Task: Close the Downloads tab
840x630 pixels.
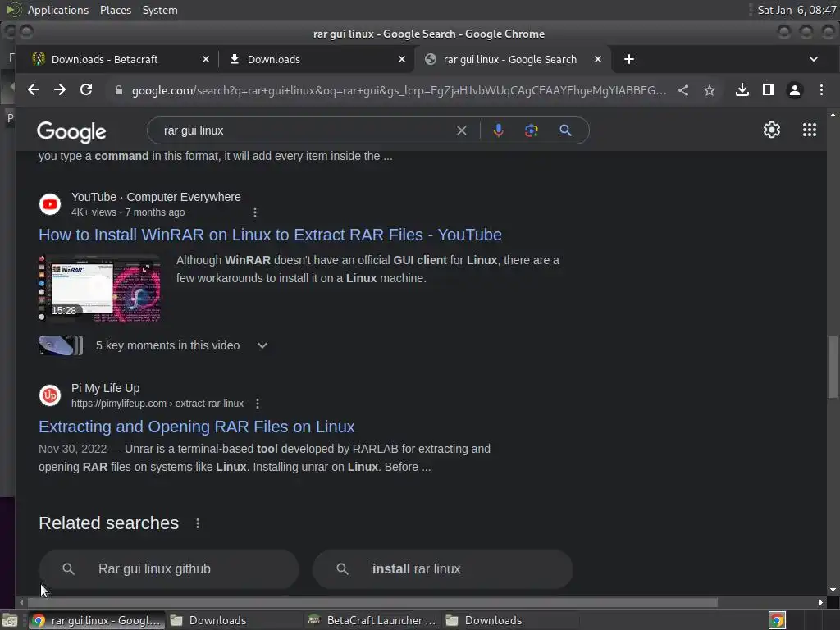Action: point(402,59)
